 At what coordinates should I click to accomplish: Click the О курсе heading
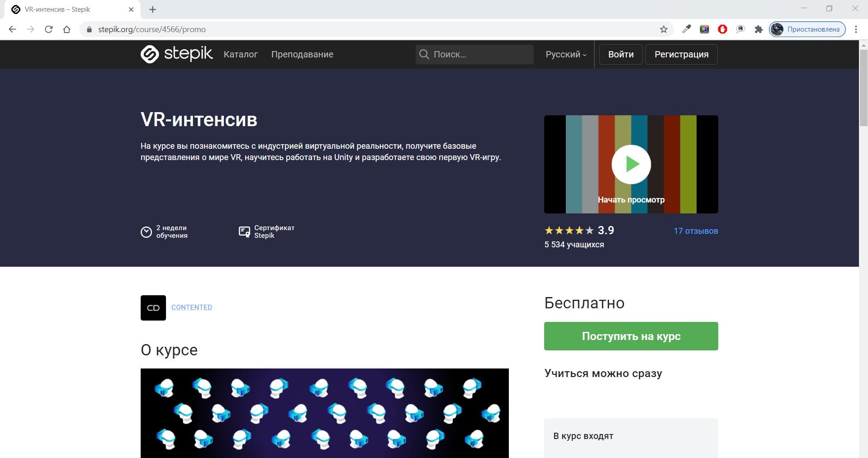point(169,350)
